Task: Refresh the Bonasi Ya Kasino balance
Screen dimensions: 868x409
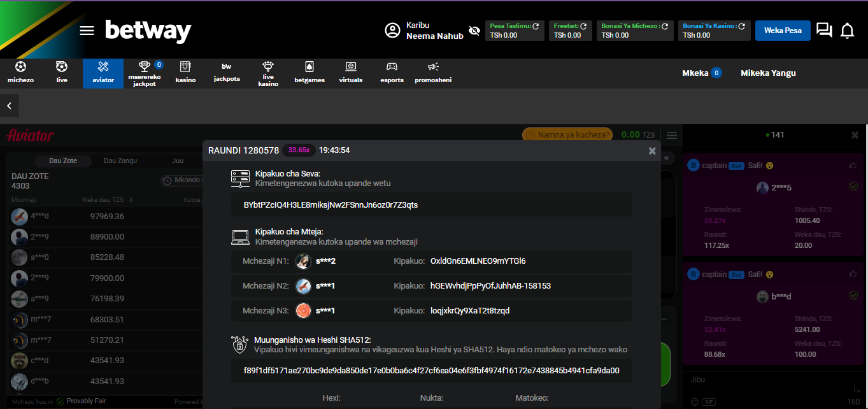Action: pyautogui.click(x=742, y=26)
